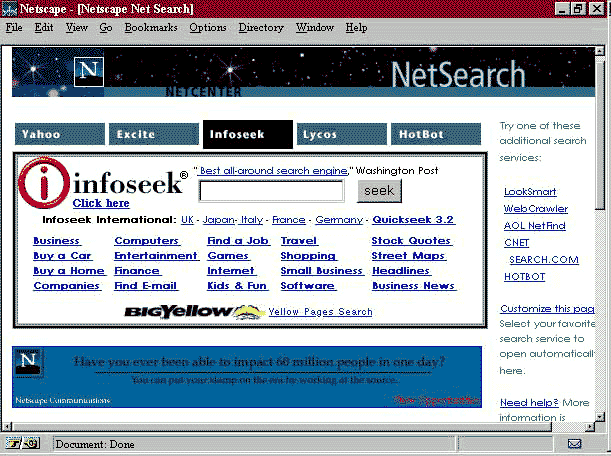This screenshot has width=611, height=456.
Task: Open the WebCrawler search service link
Action: [x=536, y=209]
